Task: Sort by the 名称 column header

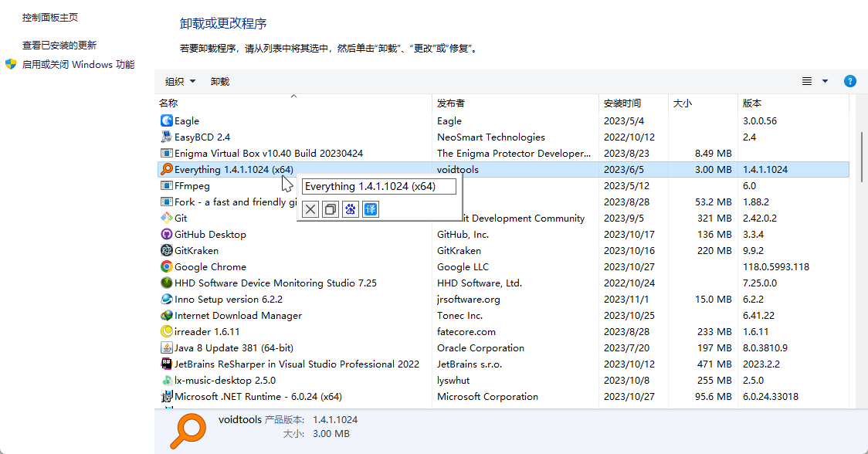Action: tap(293, 103)
